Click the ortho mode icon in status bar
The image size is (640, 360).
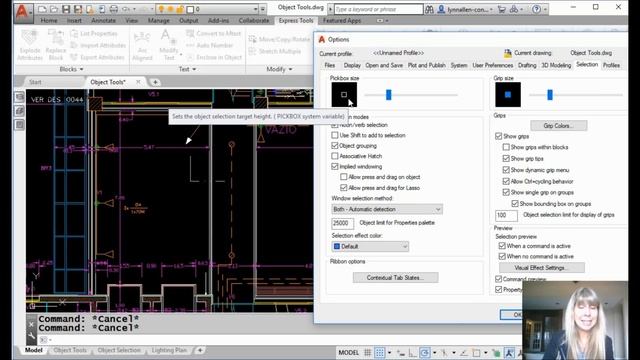pyautogui.click(x=413, y=353)
